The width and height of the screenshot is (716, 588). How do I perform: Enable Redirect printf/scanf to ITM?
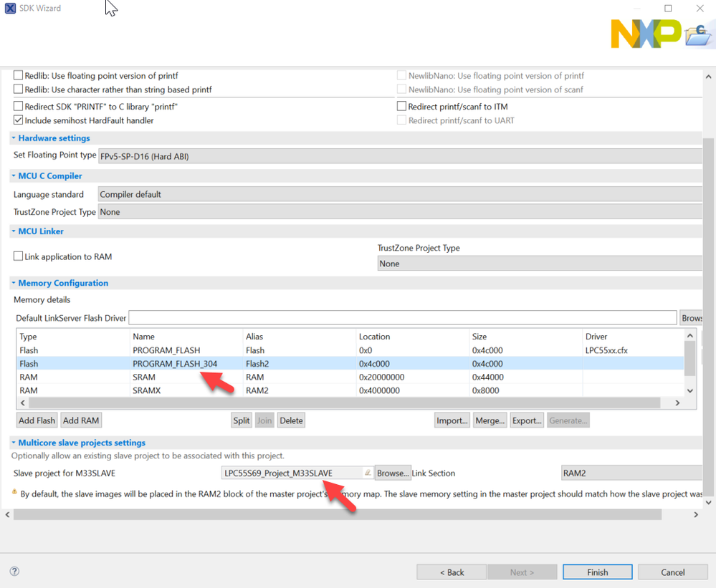point(402,107)
